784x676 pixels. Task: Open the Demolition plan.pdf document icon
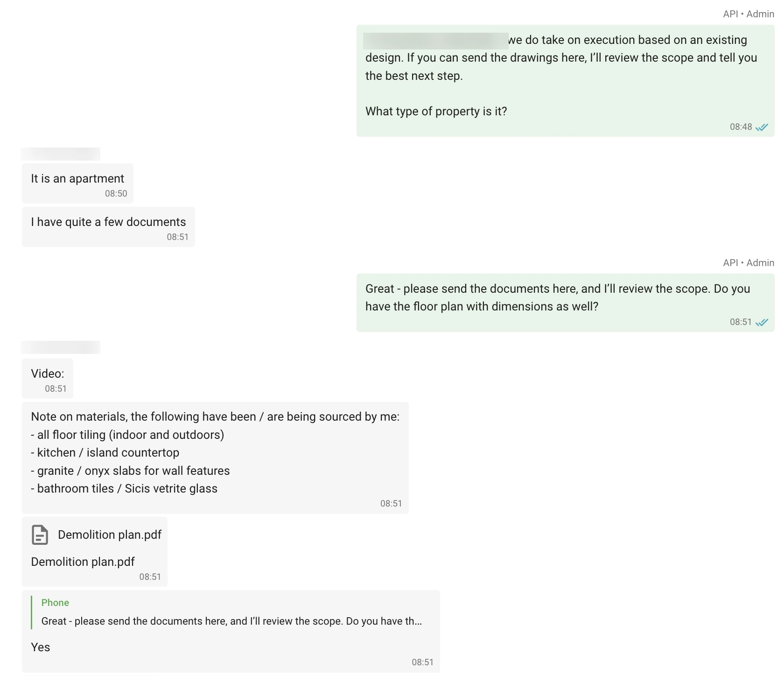(40, 535)
